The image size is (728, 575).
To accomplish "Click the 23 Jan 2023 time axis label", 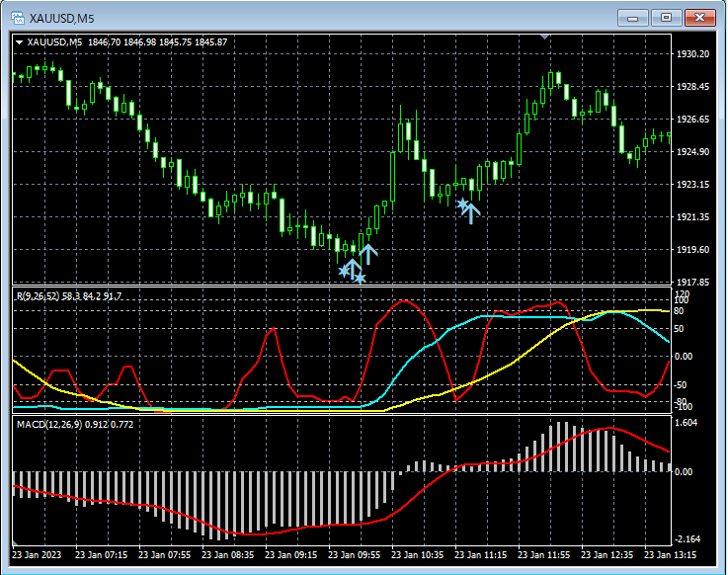I will pyautogui.click(x=37, y=555).
